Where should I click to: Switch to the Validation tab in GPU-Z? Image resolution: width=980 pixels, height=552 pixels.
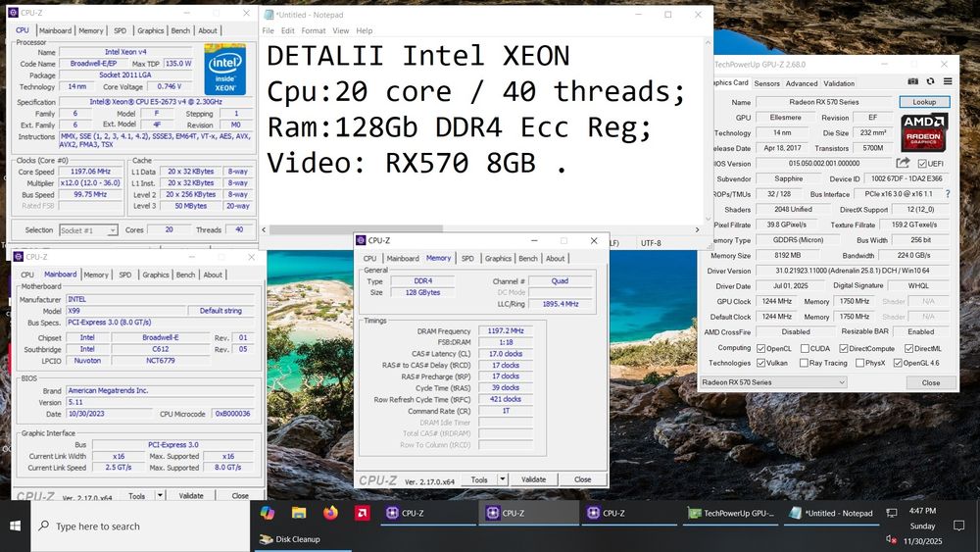[x=839, y=83]
